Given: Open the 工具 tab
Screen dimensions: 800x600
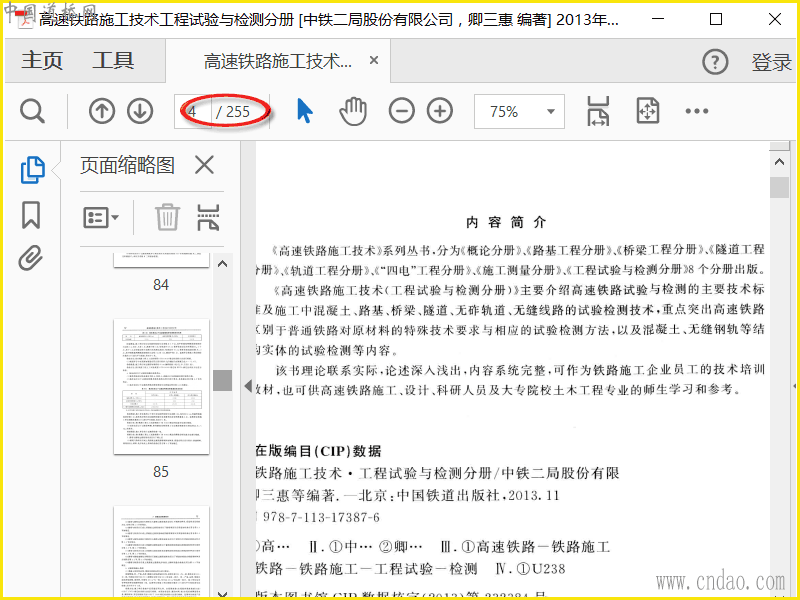Looking at the screenshot, I should tap(113, 61).
